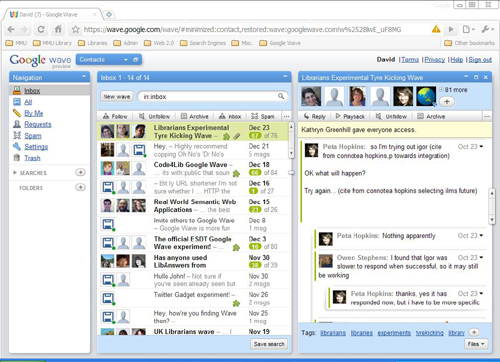Click the Spam icon in inbox toolbar

pyautogui.click(x=255, y=116)
